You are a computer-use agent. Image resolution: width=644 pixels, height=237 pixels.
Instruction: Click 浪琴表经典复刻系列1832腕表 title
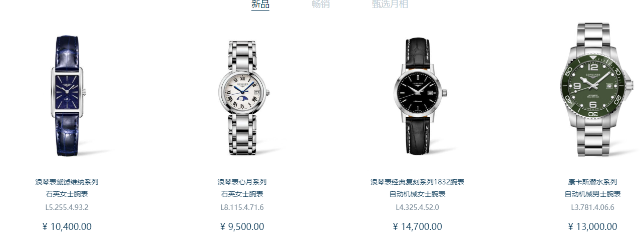click(417, 182)
